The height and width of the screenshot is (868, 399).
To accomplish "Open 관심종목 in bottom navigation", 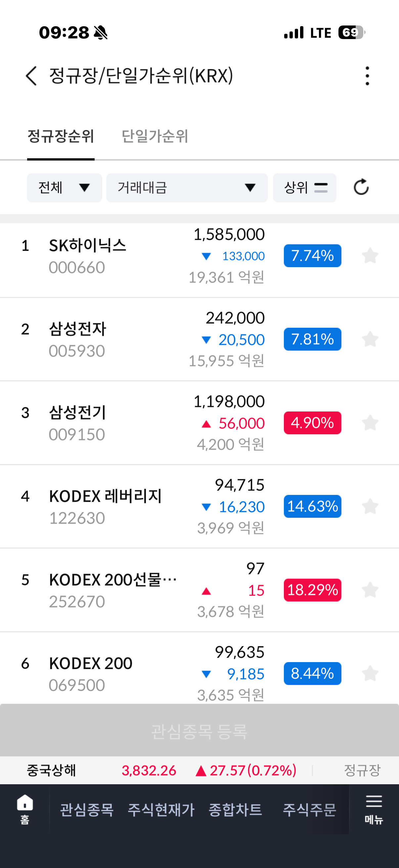I will pos(87,810).
